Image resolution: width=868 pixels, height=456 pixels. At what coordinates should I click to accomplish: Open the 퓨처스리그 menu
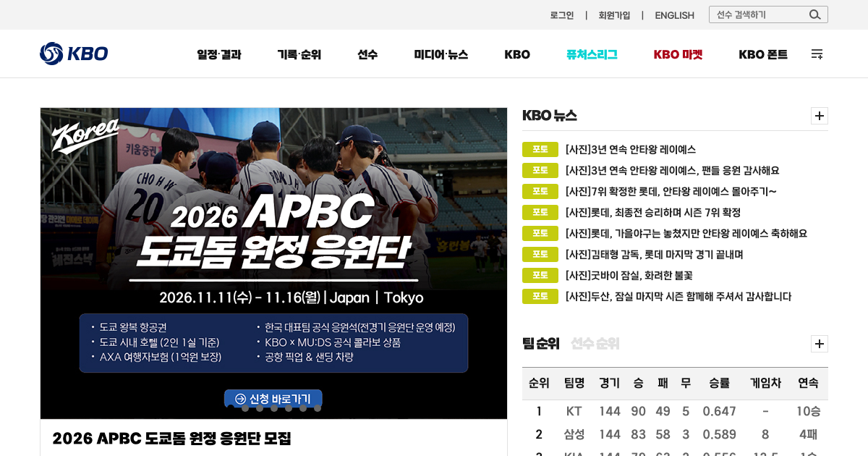592,54
